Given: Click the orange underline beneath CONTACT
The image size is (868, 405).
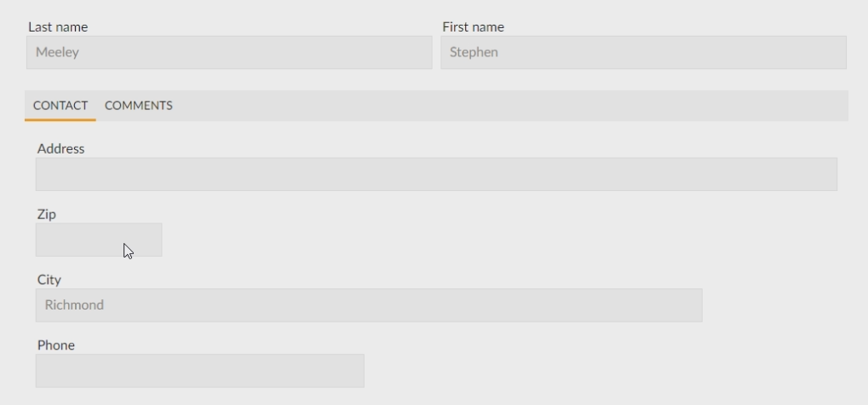Looking at the screenshot, I should point(60,119).
